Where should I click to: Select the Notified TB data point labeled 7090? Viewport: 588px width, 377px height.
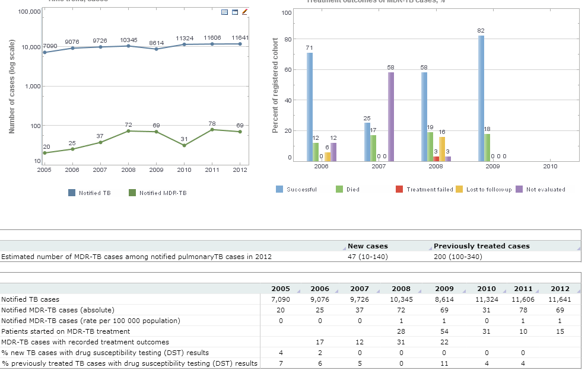(x=45, y=53)
